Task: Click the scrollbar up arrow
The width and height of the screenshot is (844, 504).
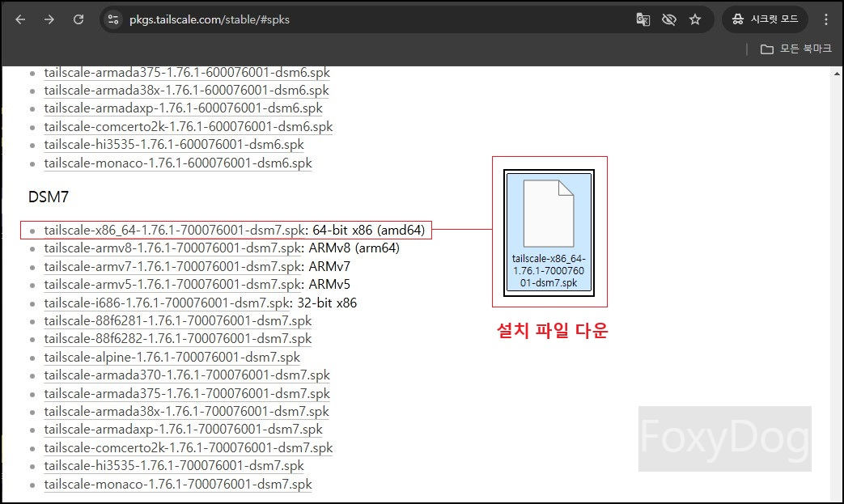Action: [x=837, y=74]
